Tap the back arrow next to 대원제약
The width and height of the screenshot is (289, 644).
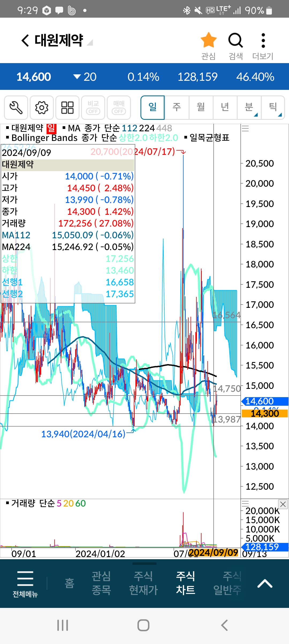(25, 41)
